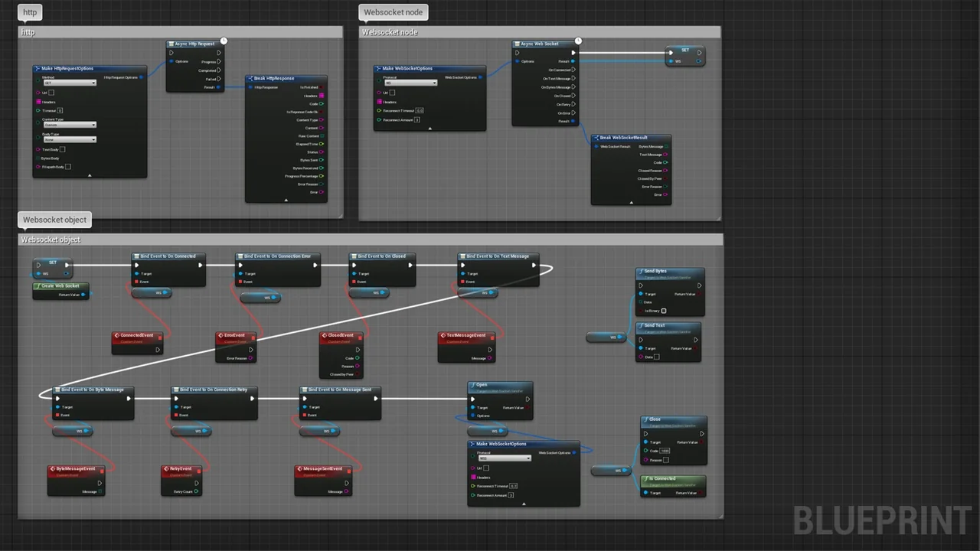Collapse the Break HttpResponse node with bottom arrow
Image resolution: width=980 pixels, height=551 pixels.
point(286,200)
